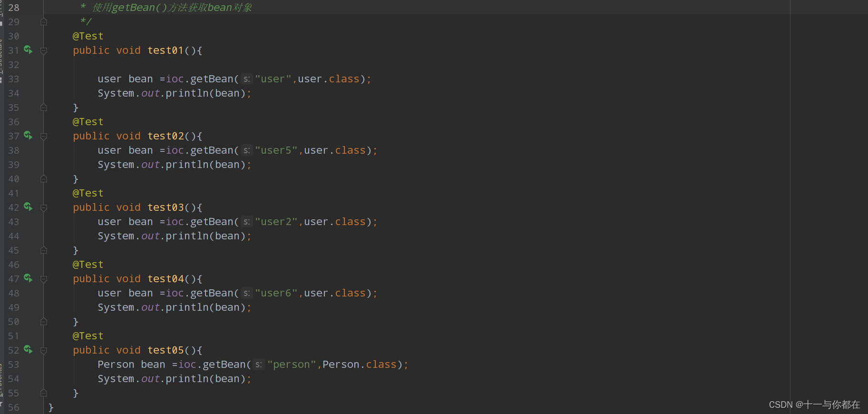868x414 pixels.
Task: Run test04 via its gutter run icon
Action: pos(29,278)
